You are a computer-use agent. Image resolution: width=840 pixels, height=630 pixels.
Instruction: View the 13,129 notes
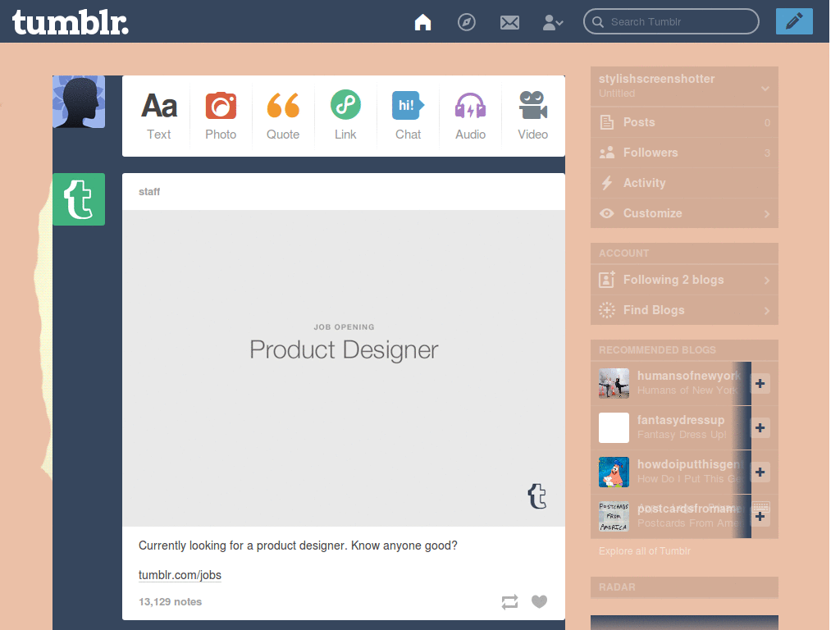coord(171,601)
